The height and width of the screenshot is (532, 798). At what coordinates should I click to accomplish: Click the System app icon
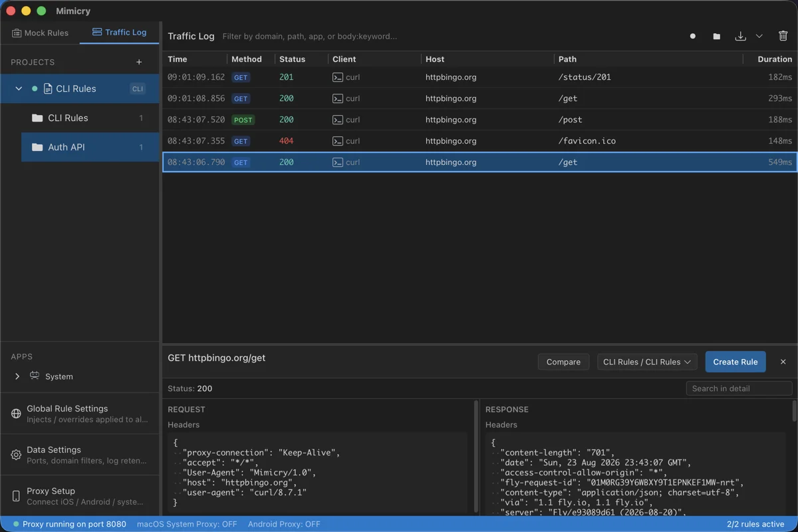click(x=35, y=376)
